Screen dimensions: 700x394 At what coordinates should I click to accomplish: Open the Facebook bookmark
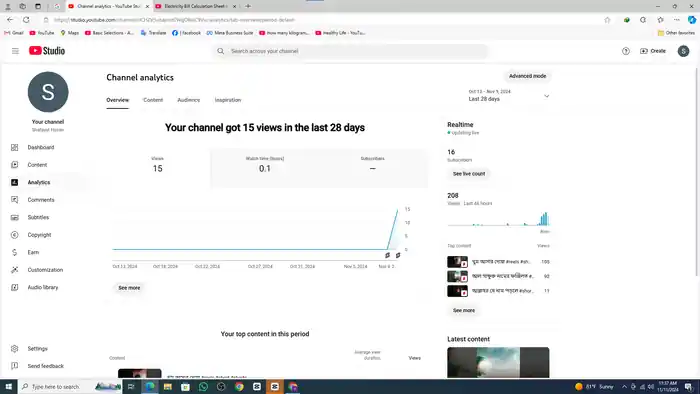[x=186, y=33]
